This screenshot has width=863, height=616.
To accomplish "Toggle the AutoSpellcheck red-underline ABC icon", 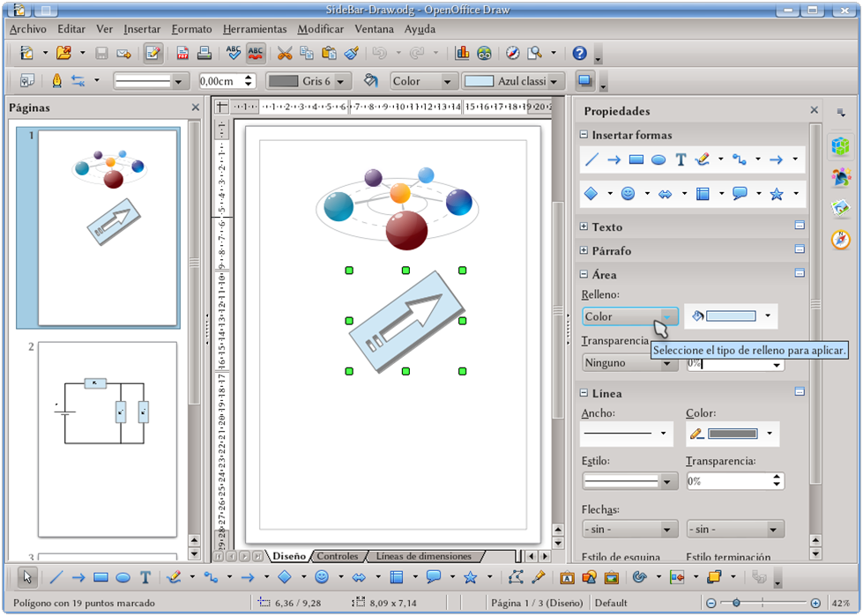I will (256, 53).
